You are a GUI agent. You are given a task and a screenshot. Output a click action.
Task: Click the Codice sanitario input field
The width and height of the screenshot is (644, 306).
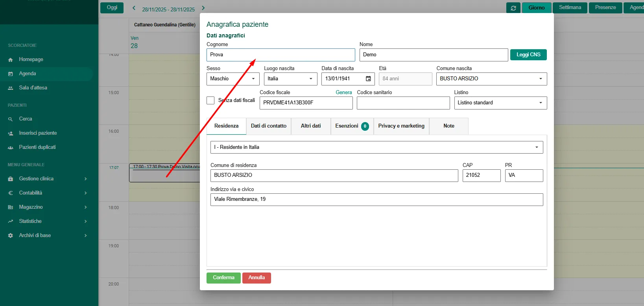click(x=403, y=103)
